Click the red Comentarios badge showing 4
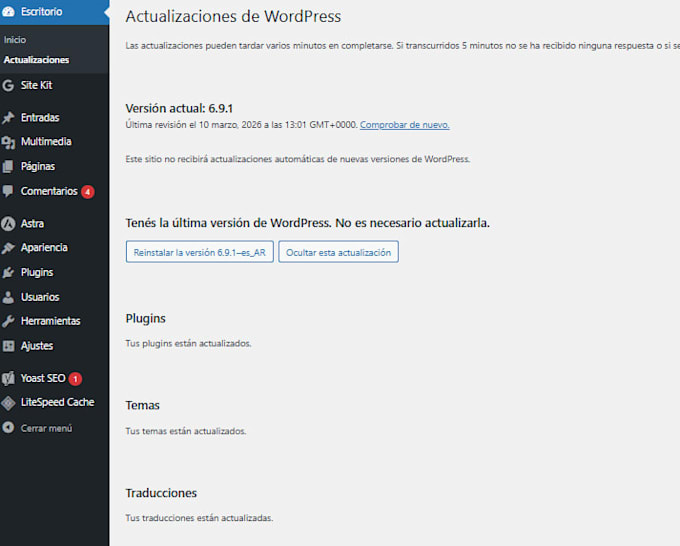 88,192
